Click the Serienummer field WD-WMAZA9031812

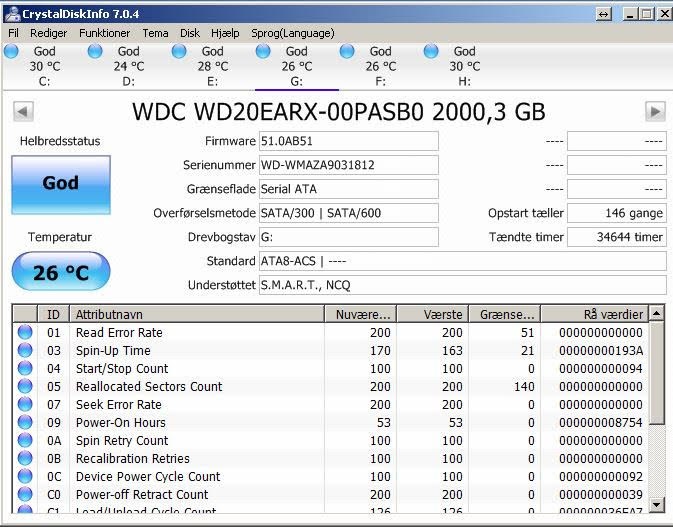(349, 165)
